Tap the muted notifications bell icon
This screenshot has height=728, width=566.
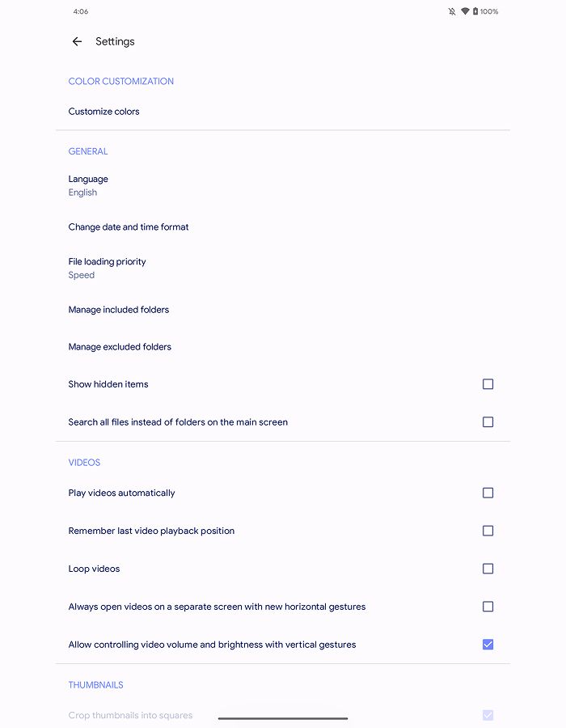(x=452, y=12)
